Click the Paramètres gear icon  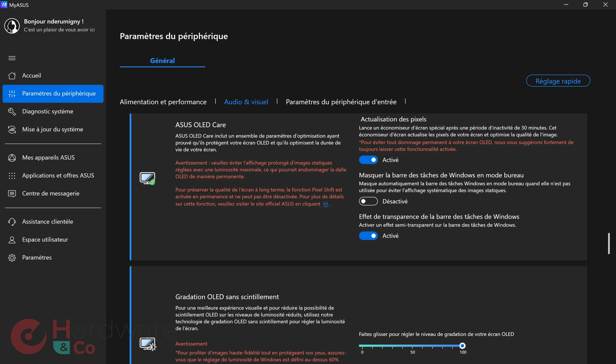12,258
